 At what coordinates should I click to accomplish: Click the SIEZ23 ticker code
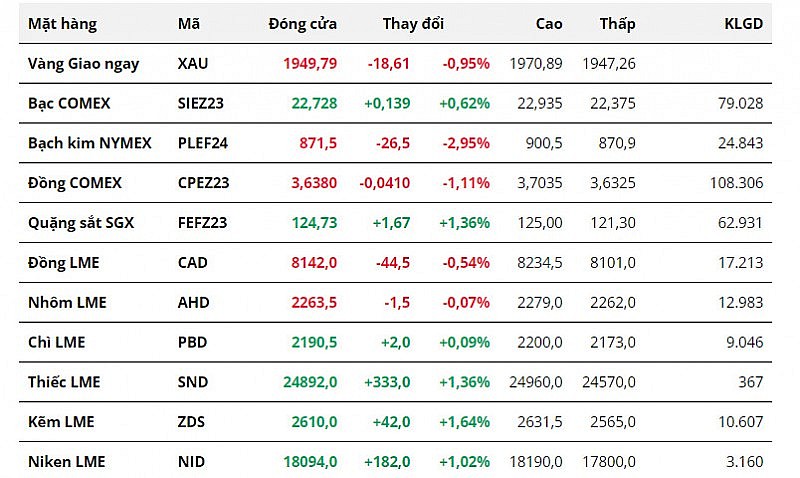point(202,103)
